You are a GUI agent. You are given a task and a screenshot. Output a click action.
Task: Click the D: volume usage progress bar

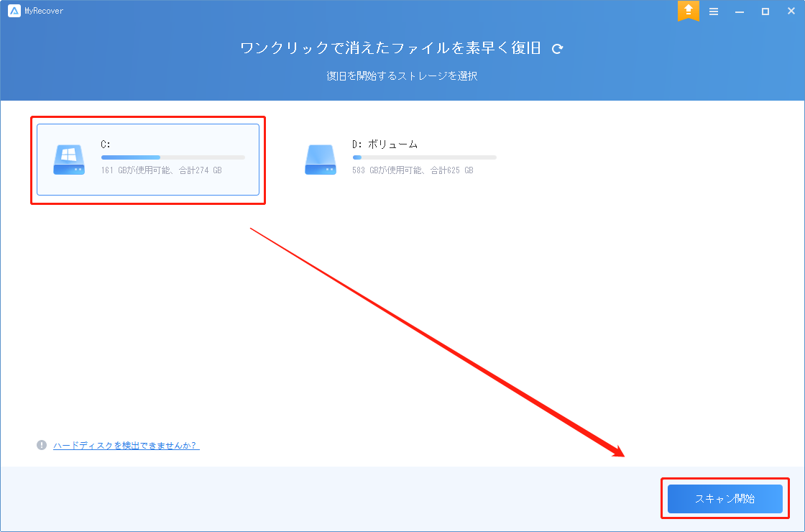tap(423, 157)
